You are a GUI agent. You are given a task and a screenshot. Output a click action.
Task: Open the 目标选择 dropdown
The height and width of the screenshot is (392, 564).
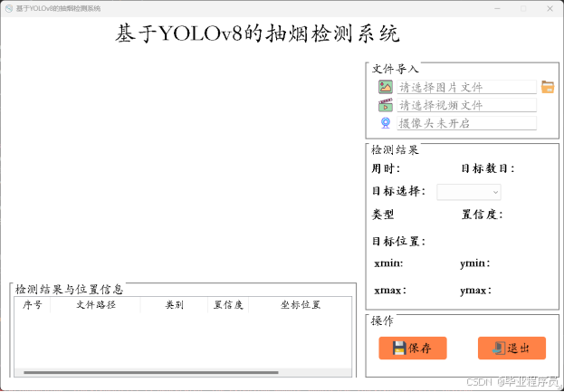[469, 192]
